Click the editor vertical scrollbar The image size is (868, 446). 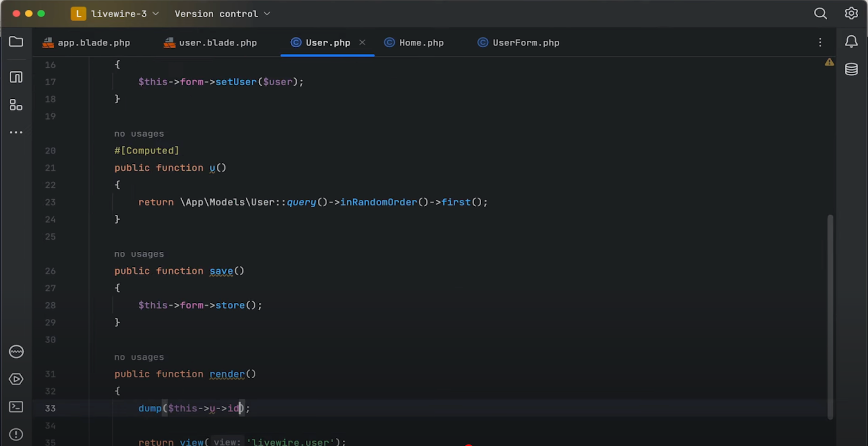pos(830,317)
